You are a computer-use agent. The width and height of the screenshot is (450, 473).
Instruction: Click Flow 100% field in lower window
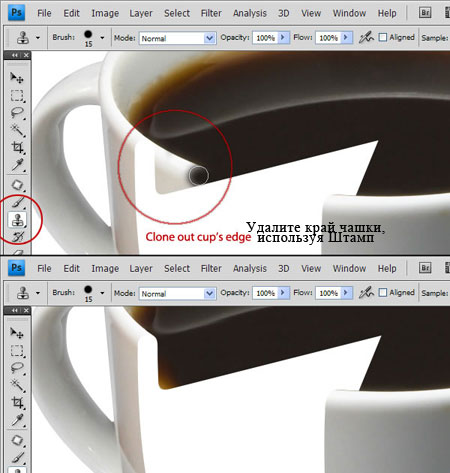(x=329, y=293)
